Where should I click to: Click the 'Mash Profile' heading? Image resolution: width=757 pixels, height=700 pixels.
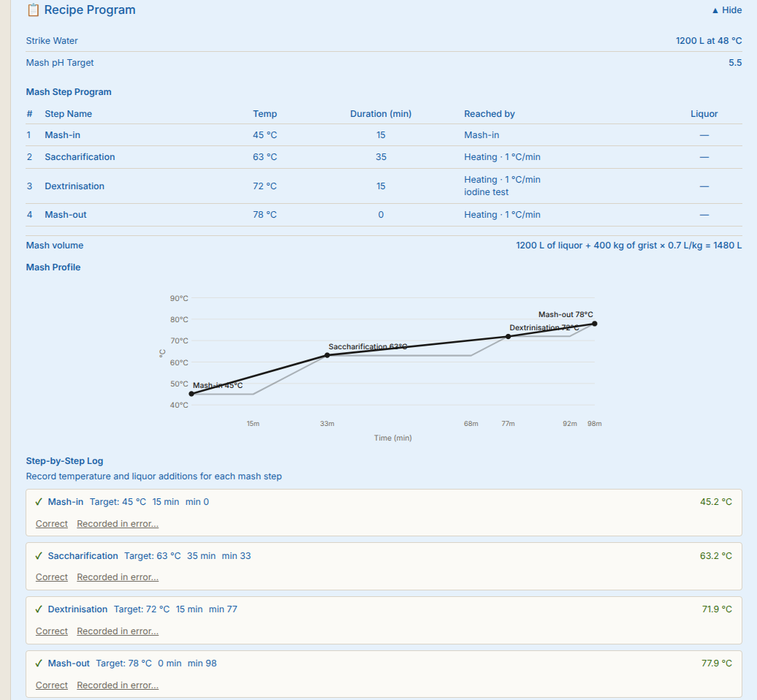pyautogui.click(x=53, y=267)
